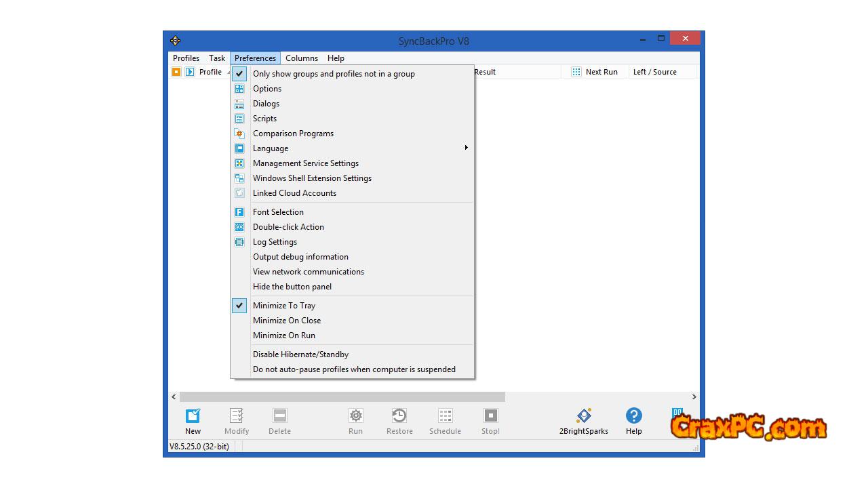Click the Delete profile button

click(279, 421)
